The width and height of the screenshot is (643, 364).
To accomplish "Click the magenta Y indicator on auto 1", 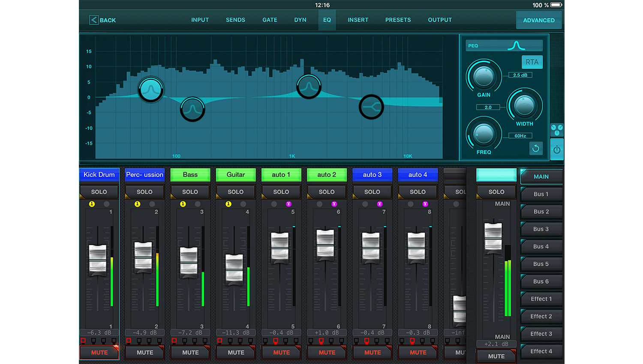I will pos(288,204).
